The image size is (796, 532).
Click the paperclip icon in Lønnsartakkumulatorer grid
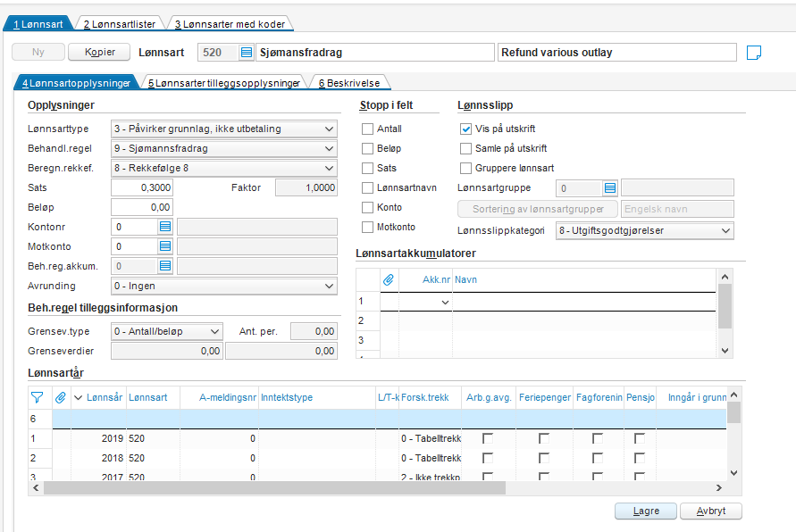click(389, 279)
